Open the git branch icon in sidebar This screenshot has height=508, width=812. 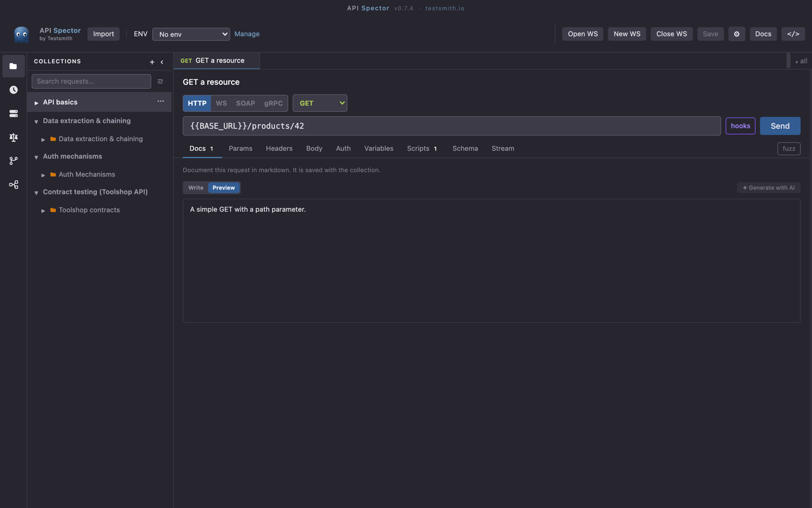pyautogui.click(x=13, y=161)
